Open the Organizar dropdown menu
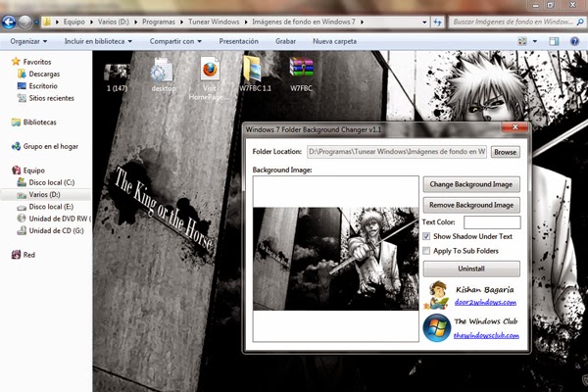Viewport: 588px width, 392px height. tap(28, 41)
